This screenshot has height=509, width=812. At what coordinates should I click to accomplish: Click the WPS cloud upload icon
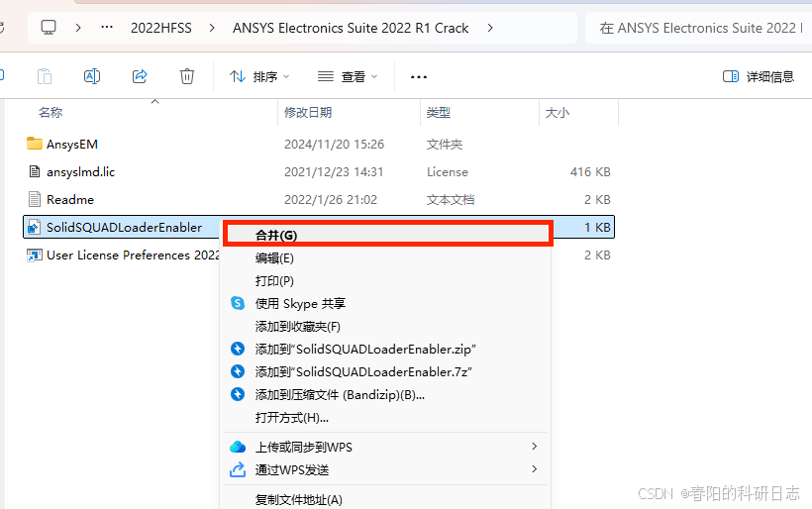click(238, 447)
